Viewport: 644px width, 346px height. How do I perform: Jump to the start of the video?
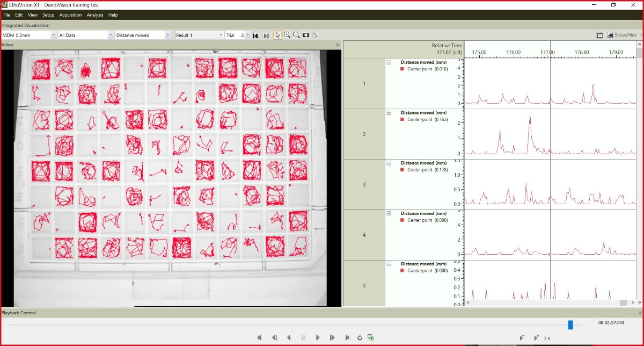(x=260, y=337)
